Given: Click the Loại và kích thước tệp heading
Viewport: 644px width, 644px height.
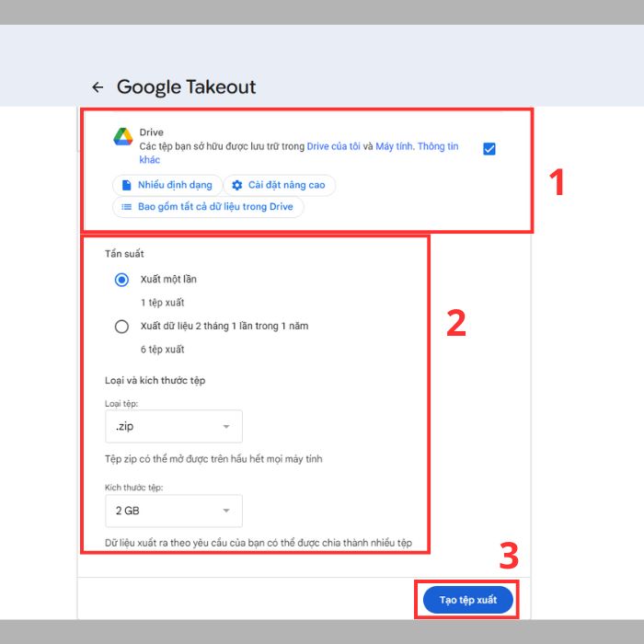Looking at the screenshot, I should click(155, 381).
